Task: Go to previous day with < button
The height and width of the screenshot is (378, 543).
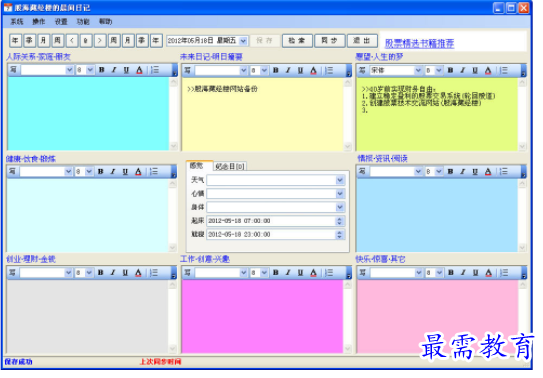Action: coord(72,41)
